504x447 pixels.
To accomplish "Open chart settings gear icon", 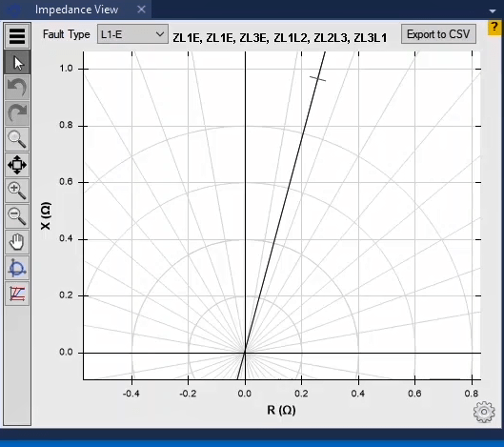I will click(x=484, y=412).
